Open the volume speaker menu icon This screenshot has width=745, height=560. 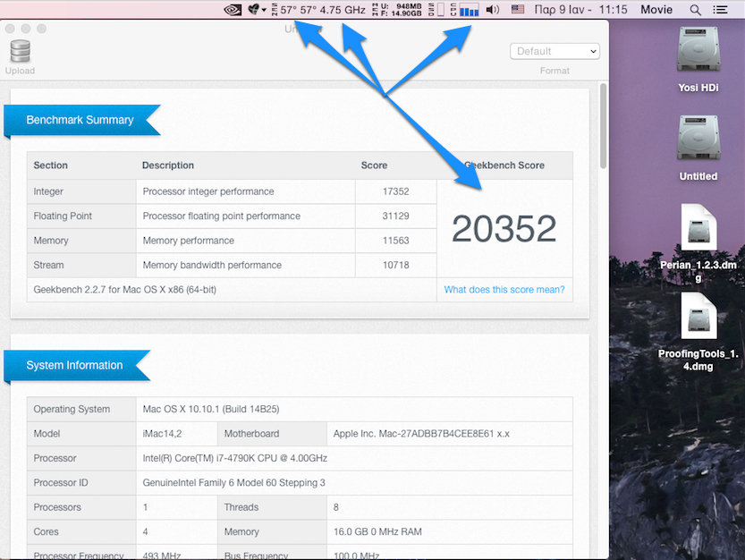[x=493, y=10]
